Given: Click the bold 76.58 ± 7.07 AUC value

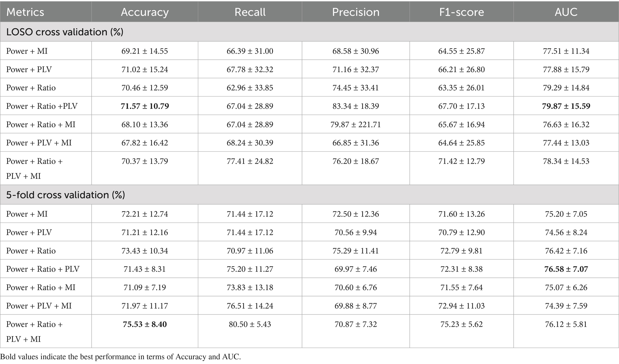Looking at the screenshot, I should click(x=566, y=269).
